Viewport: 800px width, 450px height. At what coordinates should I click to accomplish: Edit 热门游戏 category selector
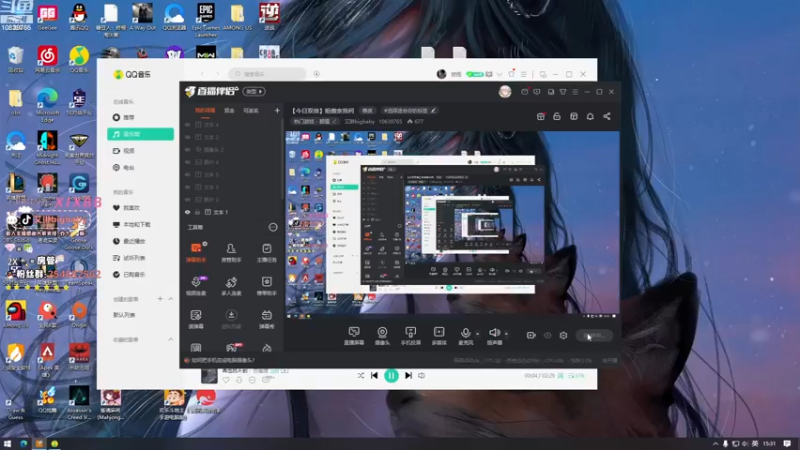315,121
